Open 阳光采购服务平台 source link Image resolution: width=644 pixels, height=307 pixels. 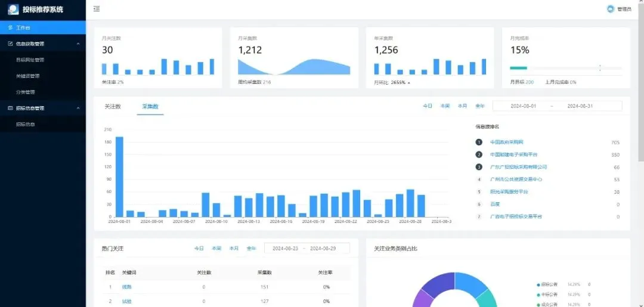click(509, 192)
